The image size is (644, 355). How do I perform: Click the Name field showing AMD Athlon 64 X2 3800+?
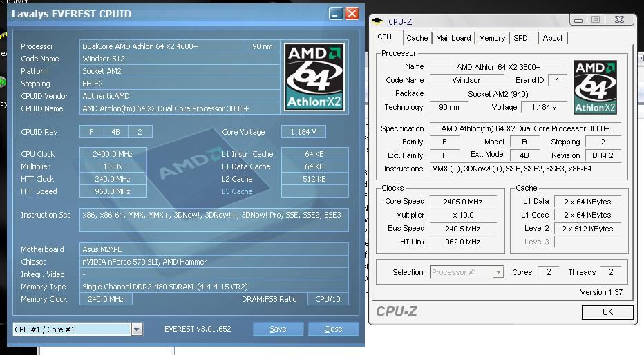[498, 67]
